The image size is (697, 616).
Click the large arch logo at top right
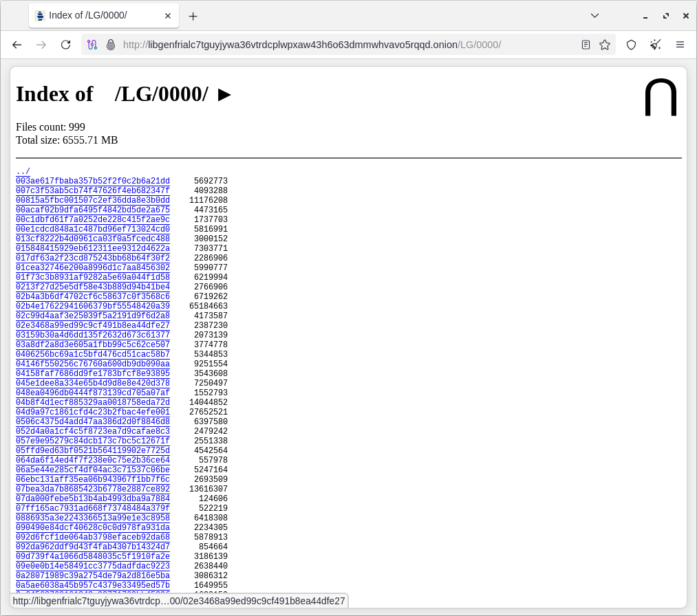661,98
